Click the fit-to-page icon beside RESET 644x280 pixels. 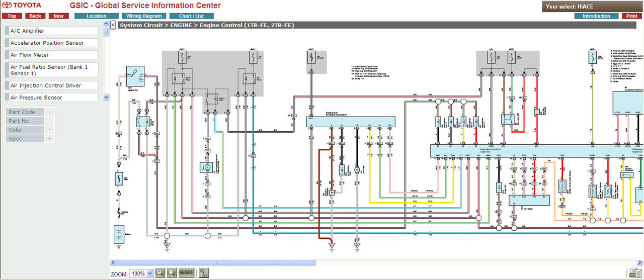204,273
